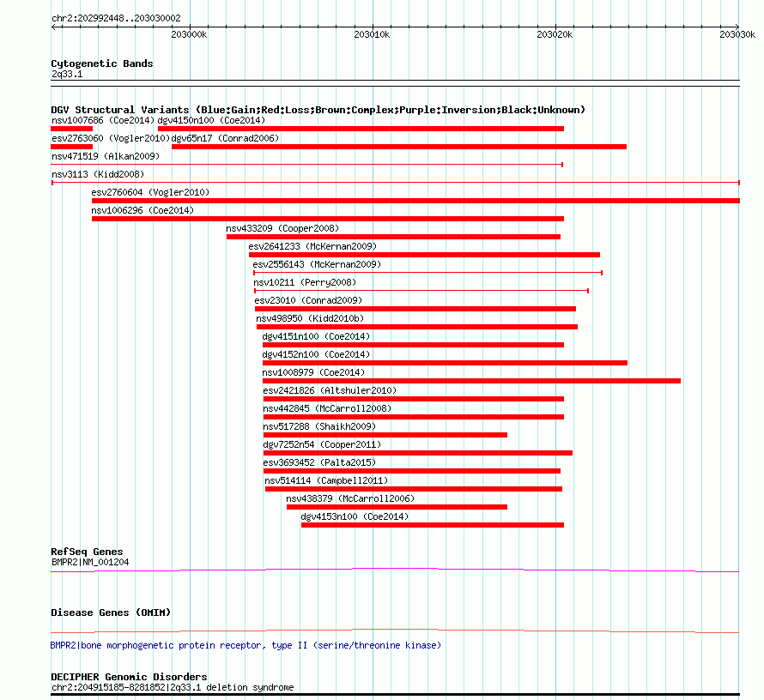Screen dimensions: 764x700
Task: Click the Disease Genes (OMIM) track title
Action: tap(111, 612)
